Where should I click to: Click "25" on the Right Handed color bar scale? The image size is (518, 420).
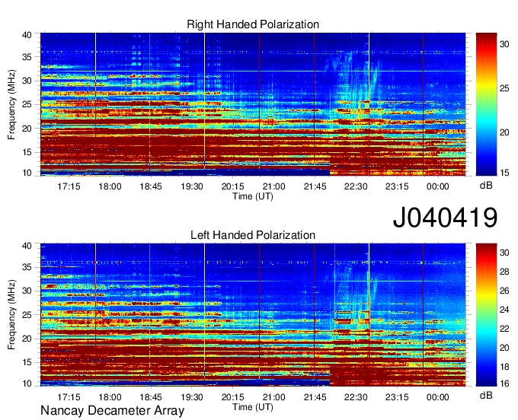(504, 88)
